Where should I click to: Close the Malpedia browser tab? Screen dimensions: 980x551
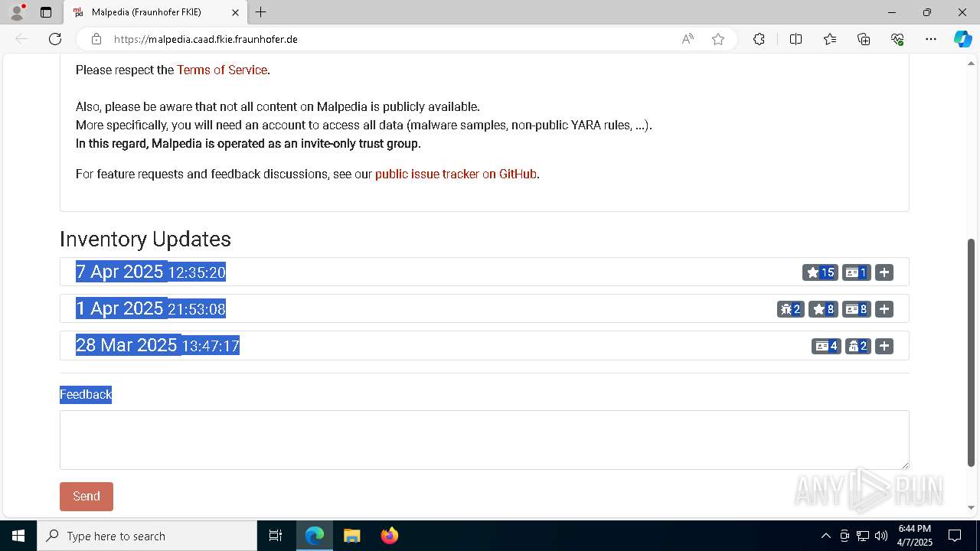click(235, 12)
